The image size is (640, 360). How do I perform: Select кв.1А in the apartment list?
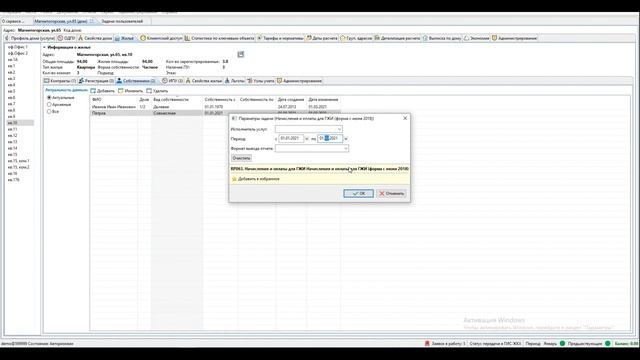tap(13, 60)
